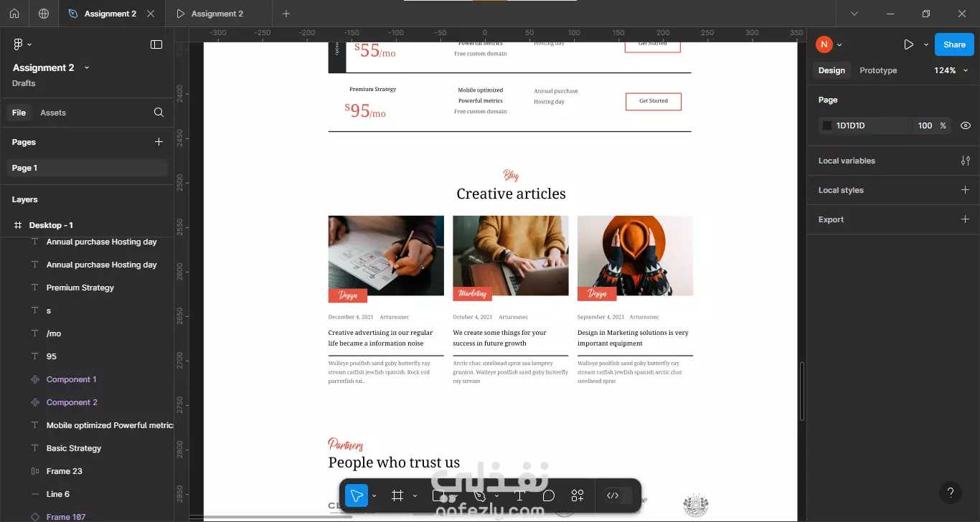The image size is (980, 522).
Task: Search layers with the magnifier icon
Action: (x=159, y=113)
